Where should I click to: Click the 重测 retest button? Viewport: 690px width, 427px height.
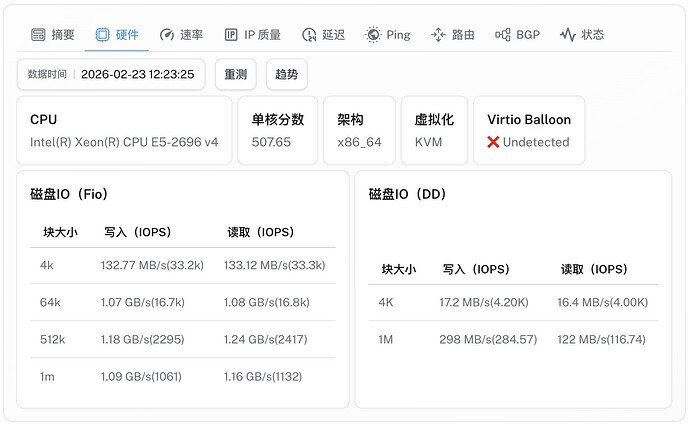[236, 74]
